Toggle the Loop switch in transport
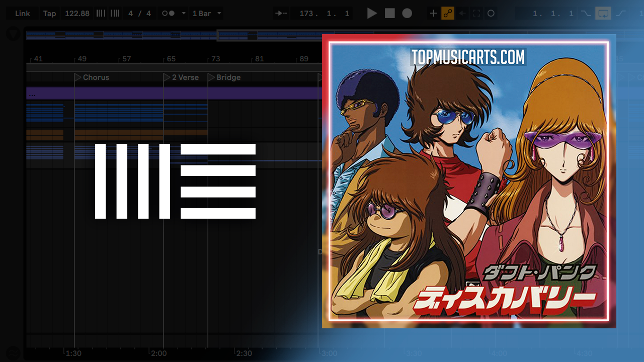644x362 pixels. (x=603, y=14)
